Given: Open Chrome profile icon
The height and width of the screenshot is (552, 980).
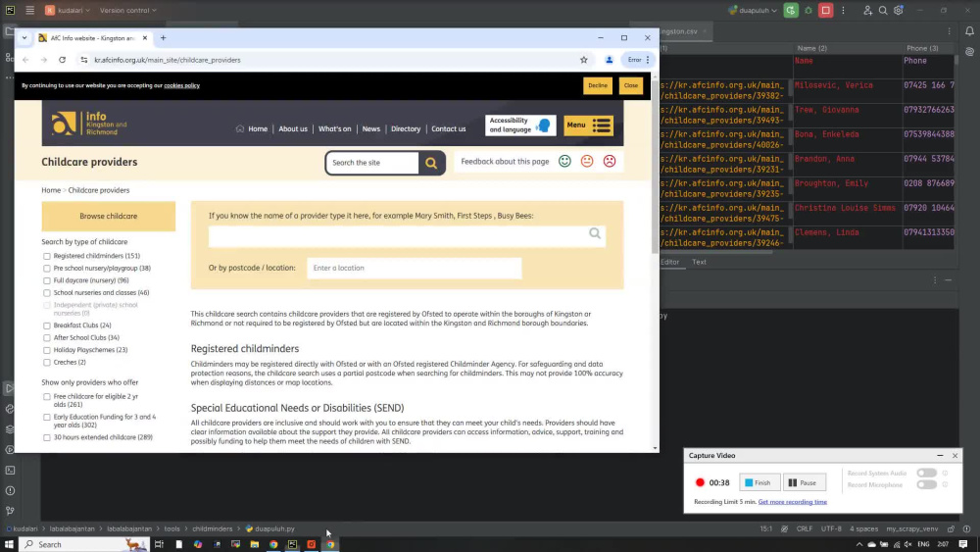Looking at the screenshot, I should click(609, 60).
